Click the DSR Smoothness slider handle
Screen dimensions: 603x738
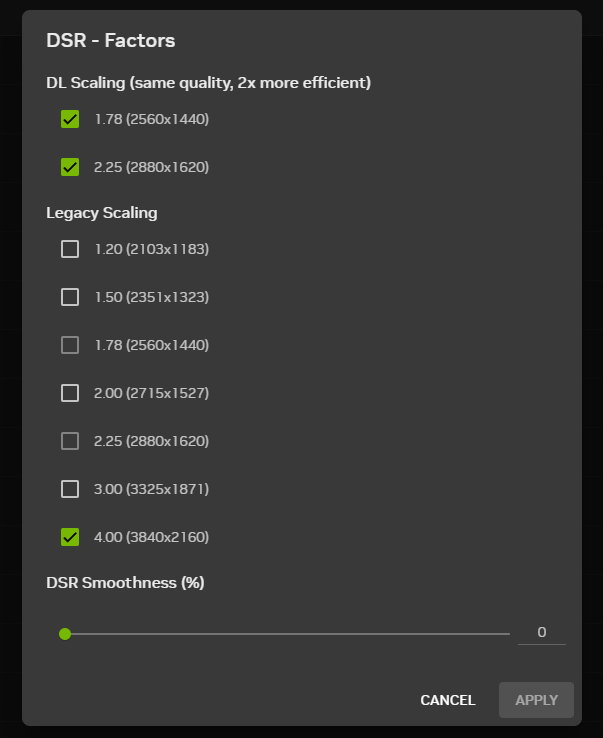65,633
